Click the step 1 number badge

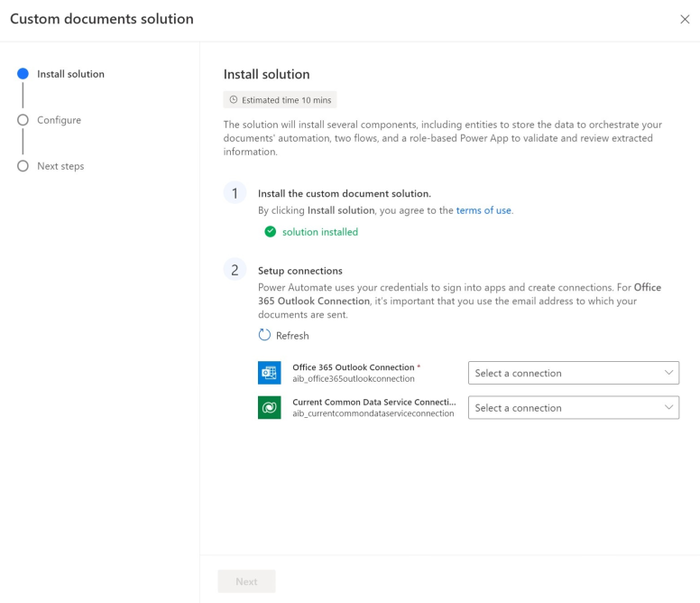click(235, 193)
